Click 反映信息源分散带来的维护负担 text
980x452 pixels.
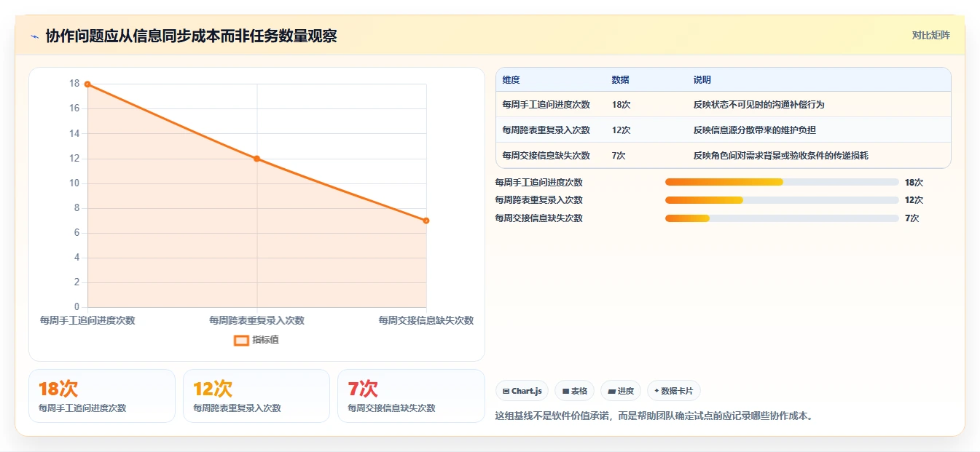tap(754, 130)
